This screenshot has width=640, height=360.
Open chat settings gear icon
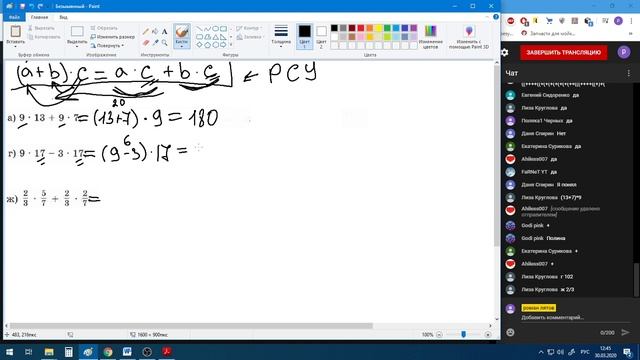click(505, 52)
